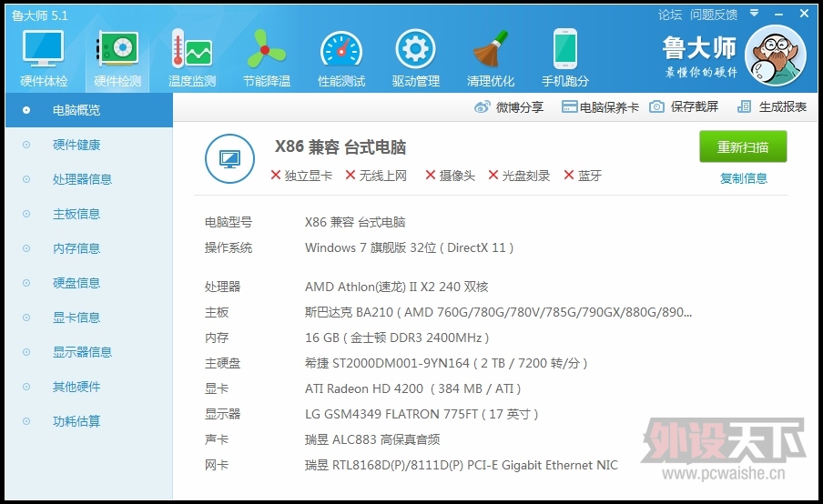Open 节能降温 energy saving fan icon
Screen dimensions: 823x504
pos(266,48)
